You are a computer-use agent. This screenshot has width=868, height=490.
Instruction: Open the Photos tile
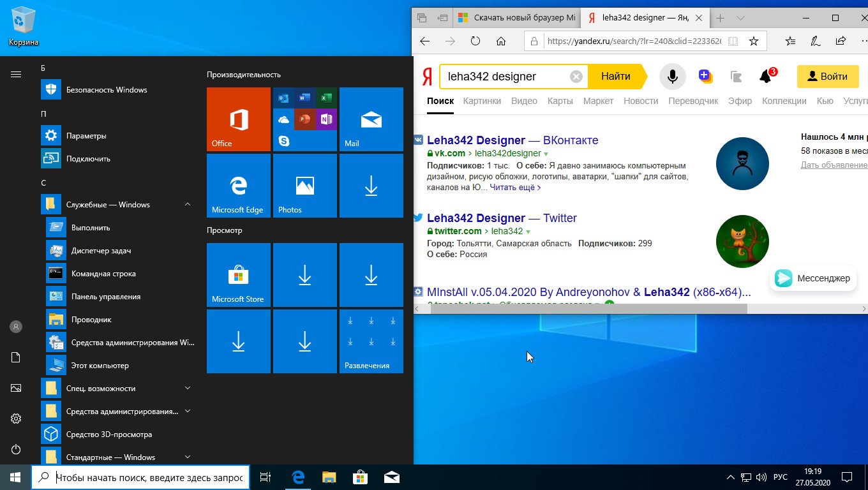[x=305, y=186]
